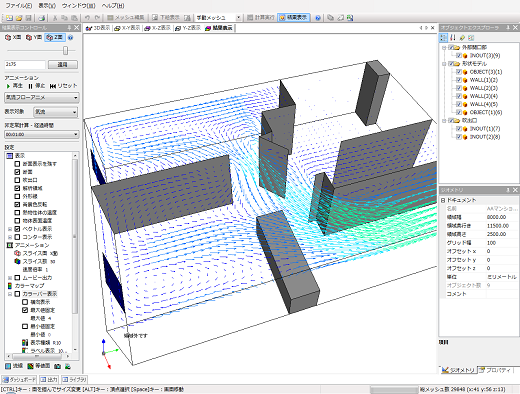The height and width of the screenshot is (394, 520).
Task: Open the airflow animation type dropdown
Action: point(42,97)
